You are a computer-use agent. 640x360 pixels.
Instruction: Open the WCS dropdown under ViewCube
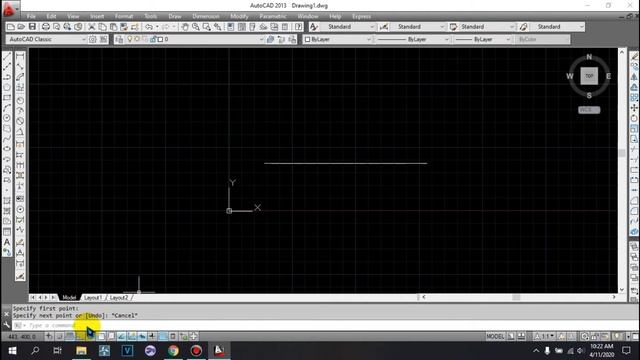coord(589,110)
